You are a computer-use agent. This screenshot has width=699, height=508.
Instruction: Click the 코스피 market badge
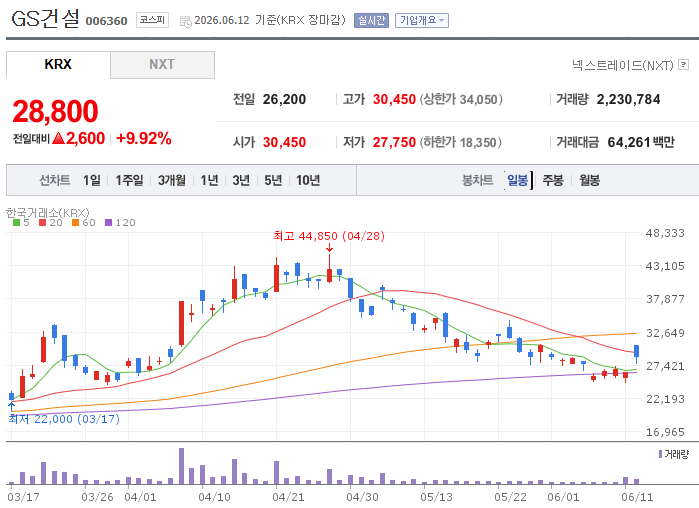[152, 20]
